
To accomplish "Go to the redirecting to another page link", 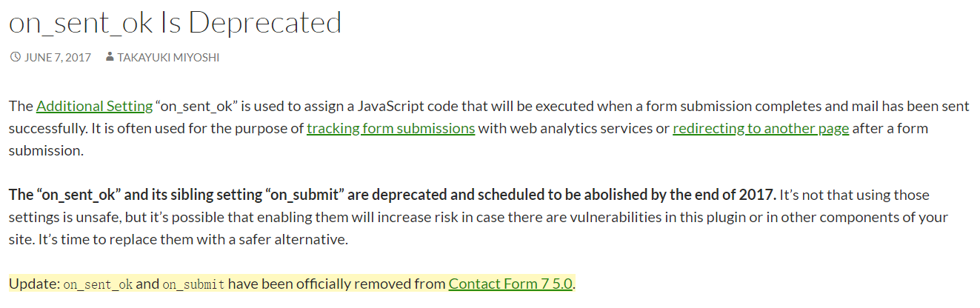I will pyautogui.click(x=760, y=128).
